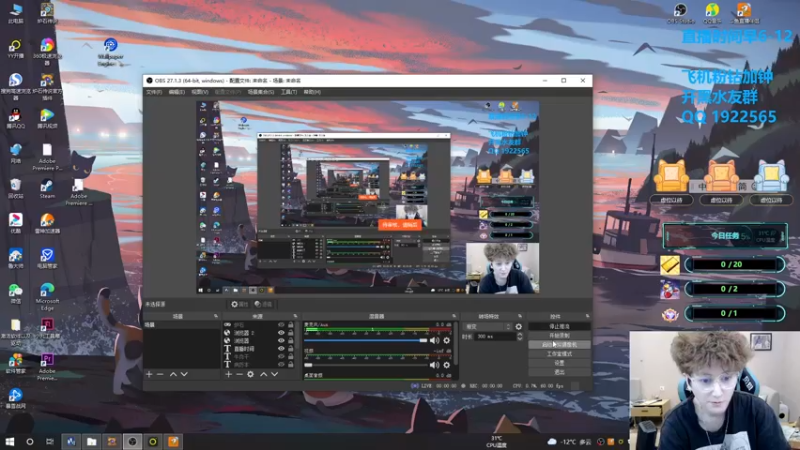Toggle visibility eye for 浏览器 source
Viewport: 800px width, 450px height.
click(281, 341)
